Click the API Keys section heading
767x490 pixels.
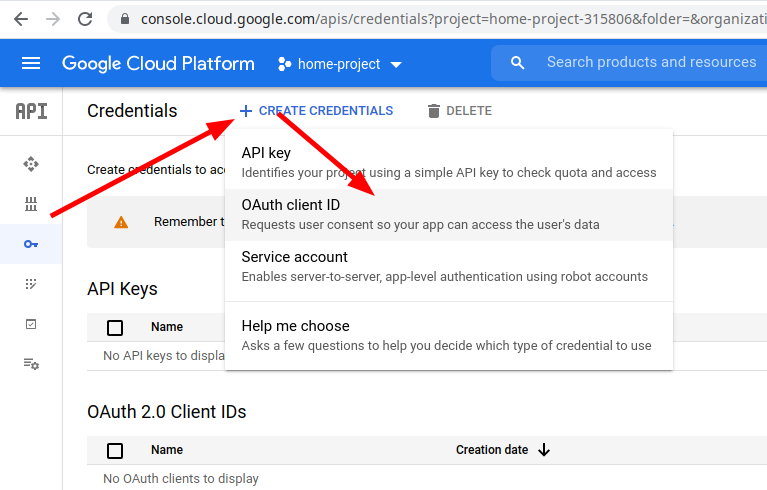tap(122, 289)
